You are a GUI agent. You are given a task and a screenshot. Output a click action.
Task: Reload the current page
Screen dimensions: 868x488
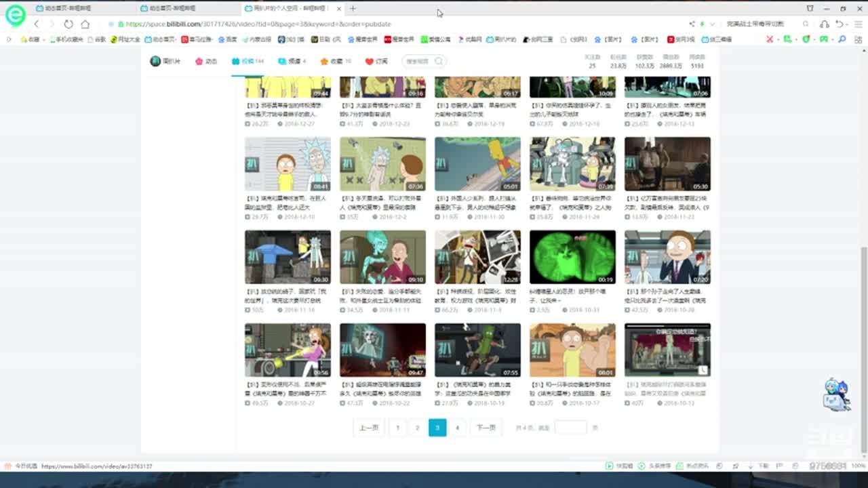[68, 24]
